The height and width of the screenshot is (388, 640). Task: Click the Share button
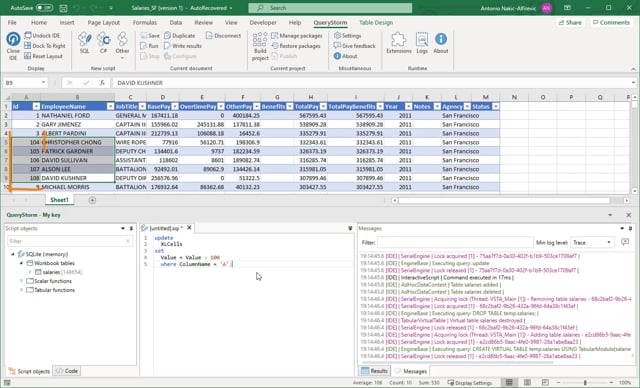click(570, 22)
